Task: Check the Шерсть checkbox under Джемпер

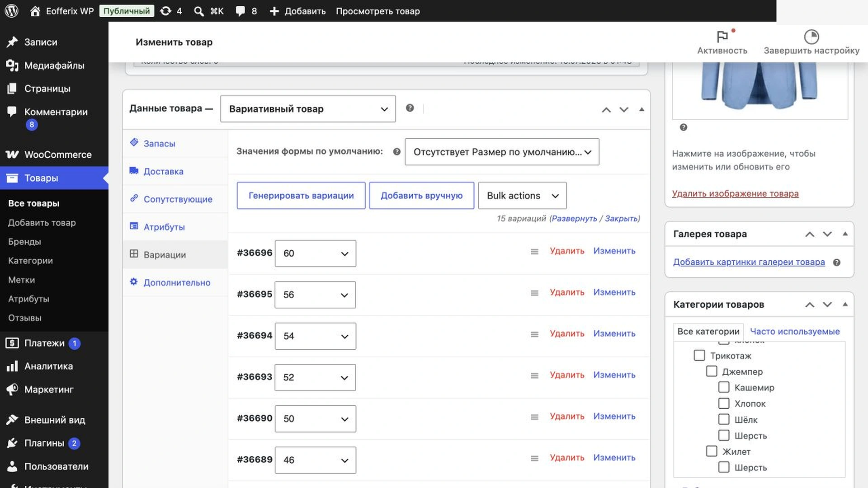Action: click(724, 435)
